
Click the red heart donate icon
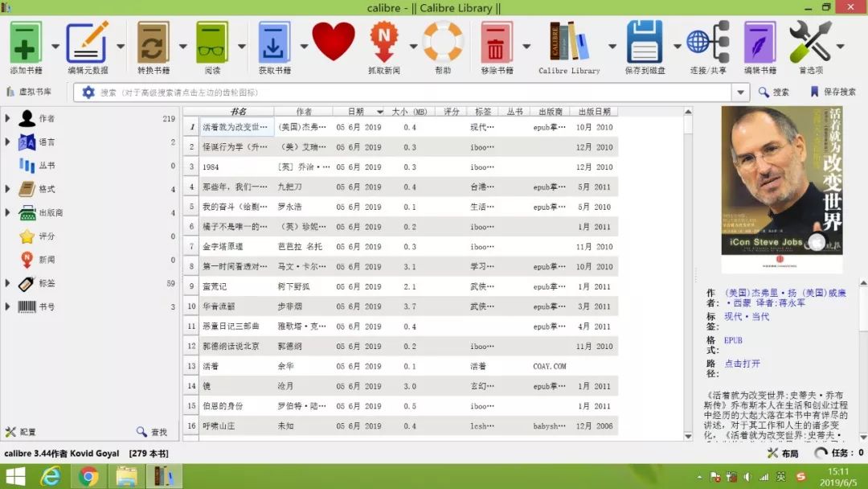point(333,42)
